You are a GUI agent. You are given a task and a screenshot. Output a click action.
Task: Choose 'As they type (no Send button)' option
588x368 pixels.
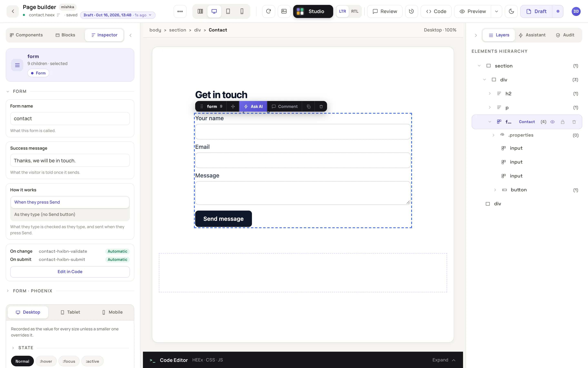pyautogui.click(x=70, y=214)
